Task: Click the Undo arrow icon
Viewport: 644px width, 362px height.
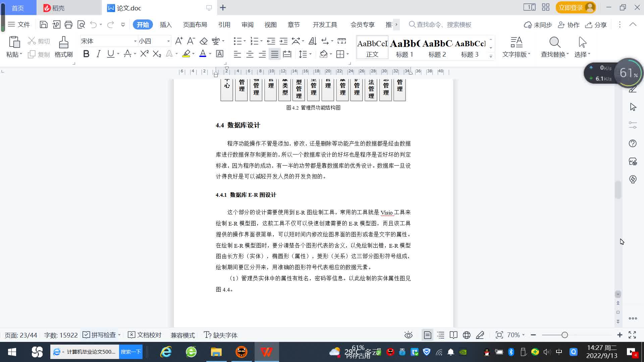Action: click(x=93, y=24)
